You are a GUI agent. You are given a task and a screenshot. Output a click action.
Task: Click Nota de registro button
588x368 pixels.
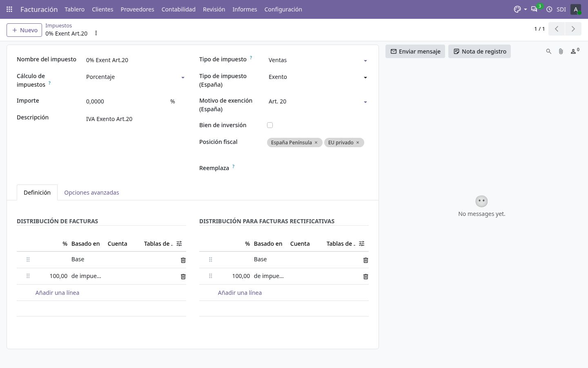[479, 52]
